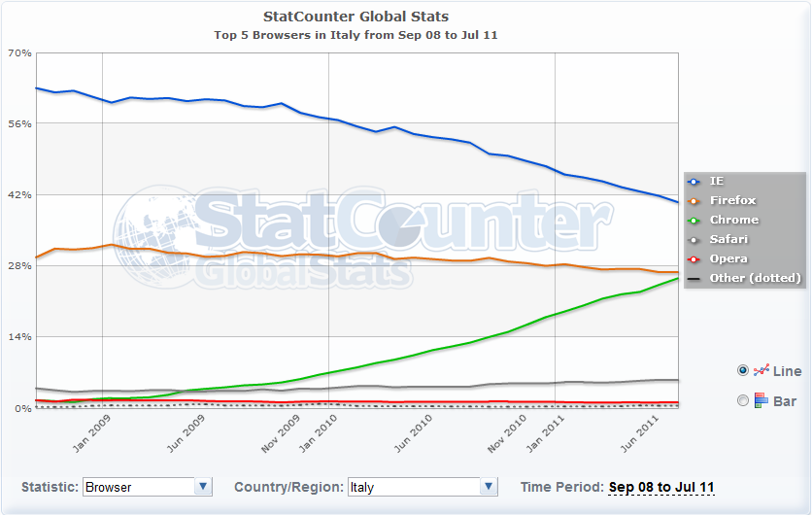The width and height of the screenshot is (812, 515).
Task: Click the line chart icon
Action: pos(761,370)
